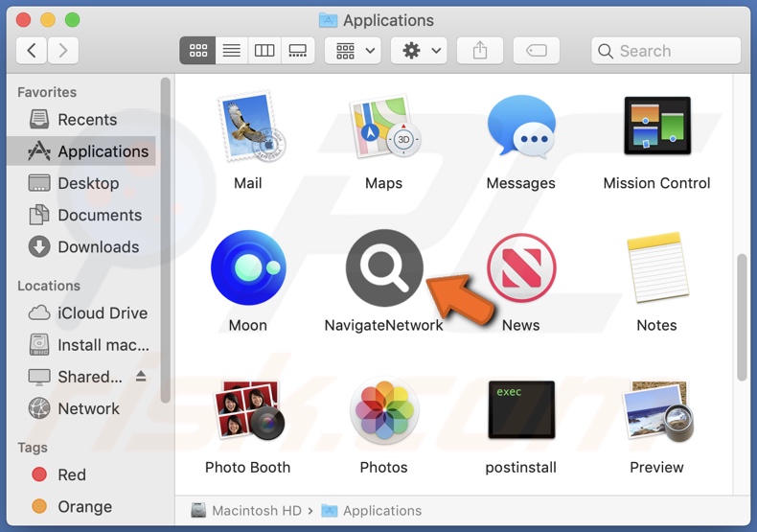Switch to gallery view
The image size is (757, 532).
pos(297,50)
